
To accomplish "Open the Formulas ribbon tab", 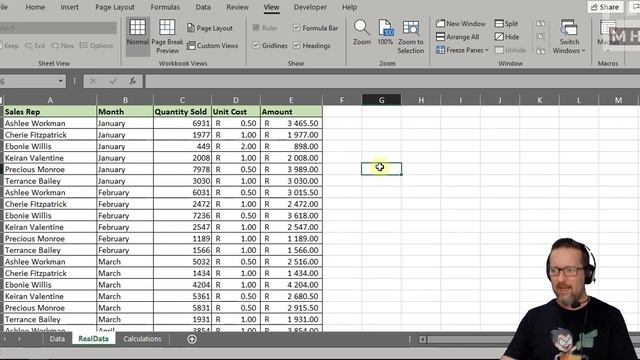I will click(x=165, y=7).
